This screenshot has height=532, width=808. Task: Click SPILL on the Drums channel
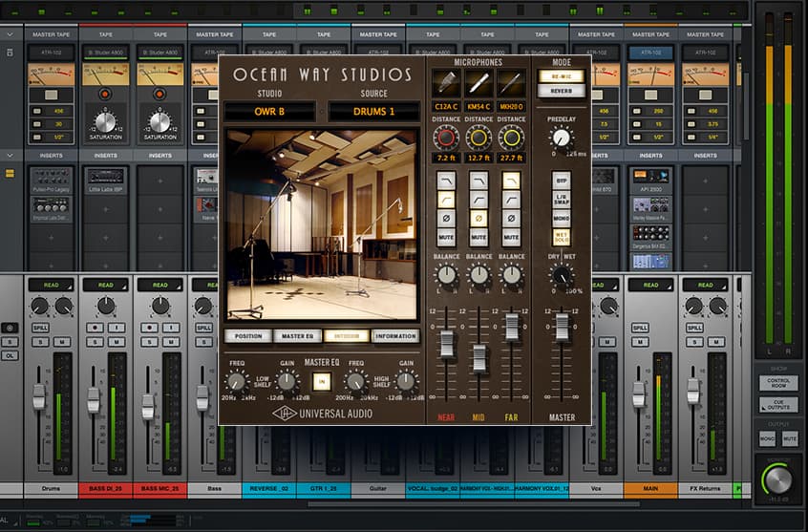click(40, 328)
